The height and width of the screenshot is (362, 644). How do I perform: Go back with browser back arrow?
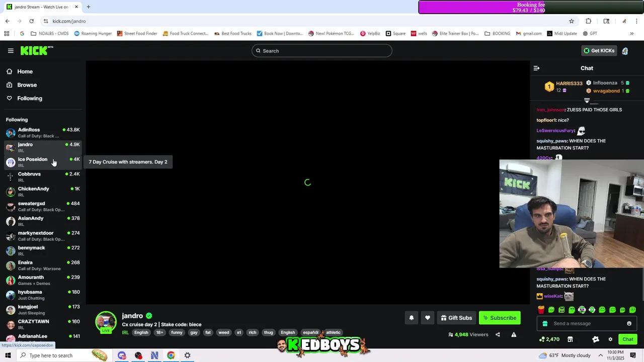(x=7, y=21)
